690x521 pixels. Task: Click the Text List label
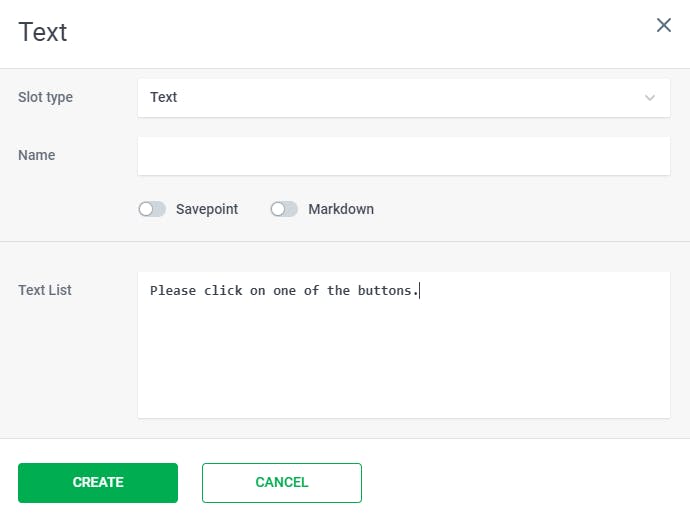click(x=45, y=290)
